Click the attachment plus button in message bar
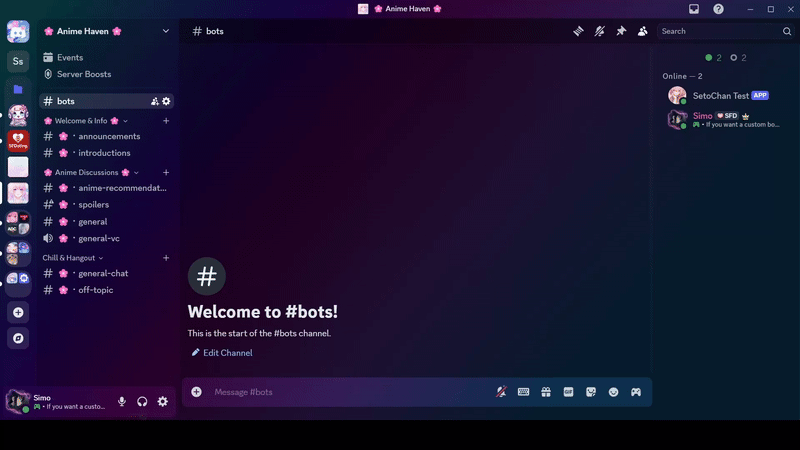800x450 pixels. 196,392
